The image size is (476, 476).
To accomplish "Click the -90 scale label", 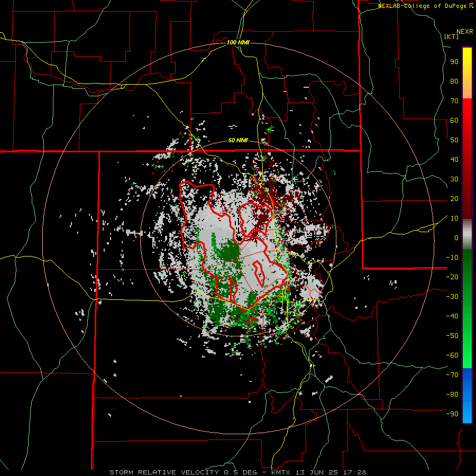I will 452,414.
